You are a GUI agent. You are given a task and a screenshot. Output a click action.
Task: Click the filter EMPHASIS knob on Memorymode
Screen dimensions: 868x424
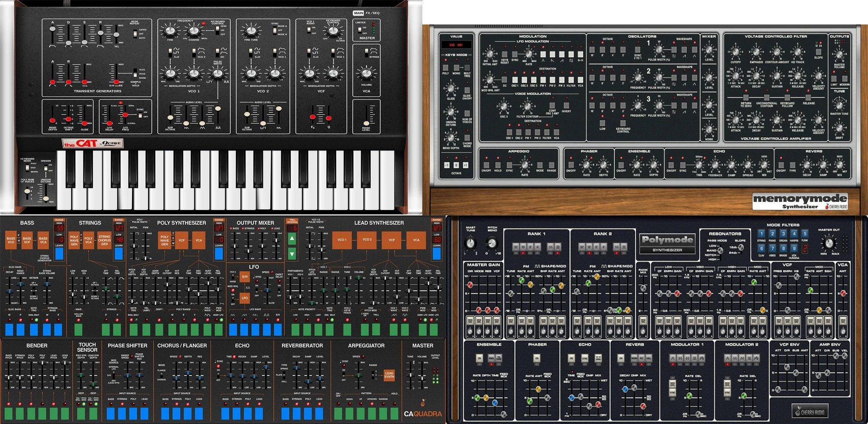tap(756, 52)
